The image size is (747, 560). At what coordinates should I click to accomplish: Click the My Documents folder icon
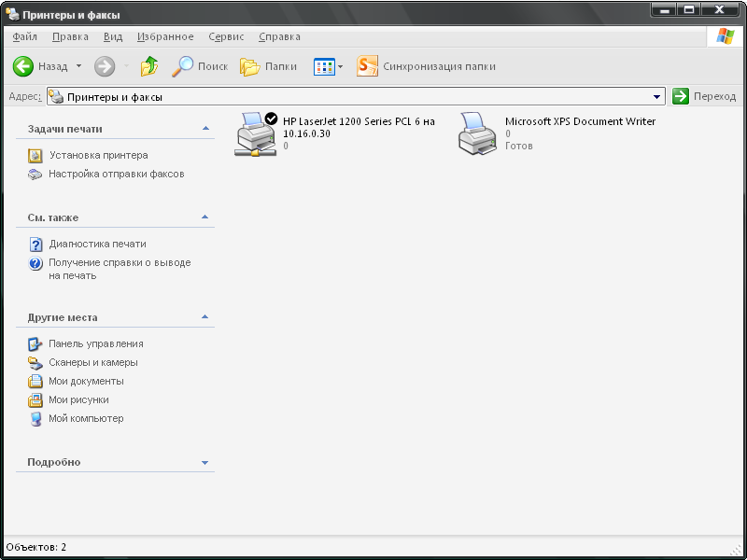[35, 382]
